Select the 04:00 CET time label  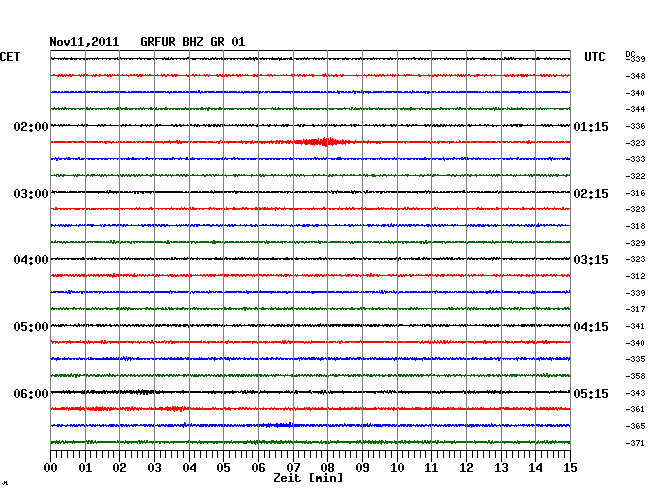pyautogui.click(x=31, y=260)
